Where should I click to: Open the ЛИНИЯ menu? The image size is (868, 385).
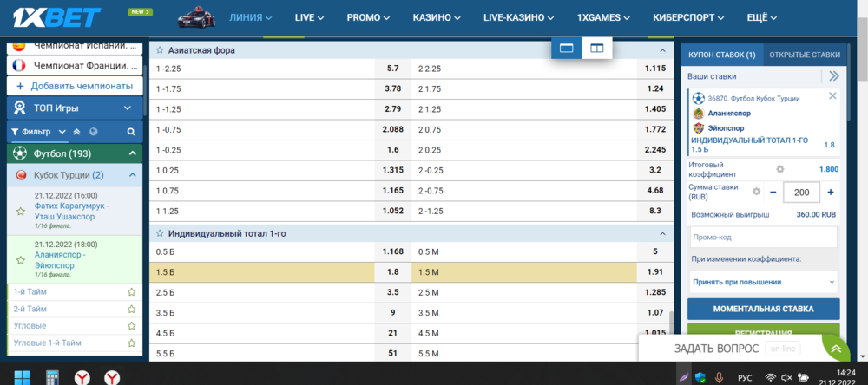pyautogui.click(x=251, y=17)
